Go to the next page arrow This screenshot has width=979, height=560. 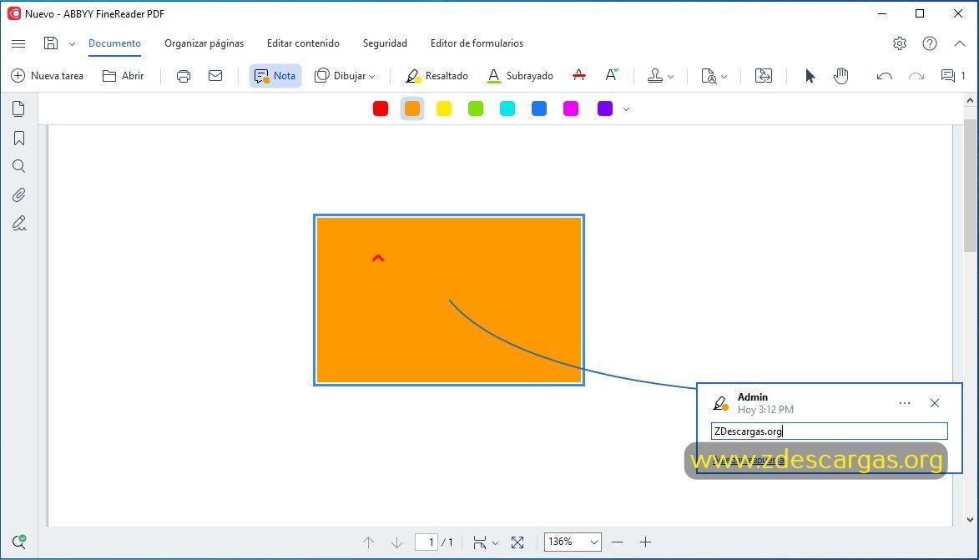point(396,542)
